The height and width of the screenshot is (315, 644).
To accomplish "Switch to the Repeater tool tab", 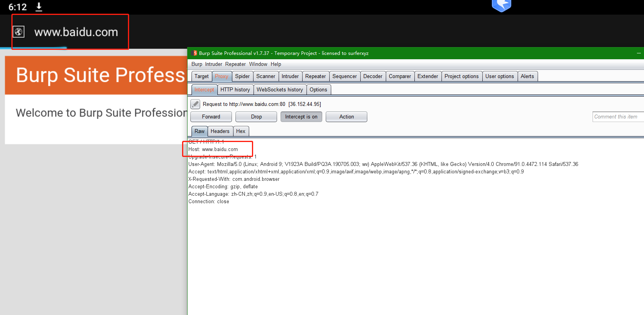I will coord(316,76).
